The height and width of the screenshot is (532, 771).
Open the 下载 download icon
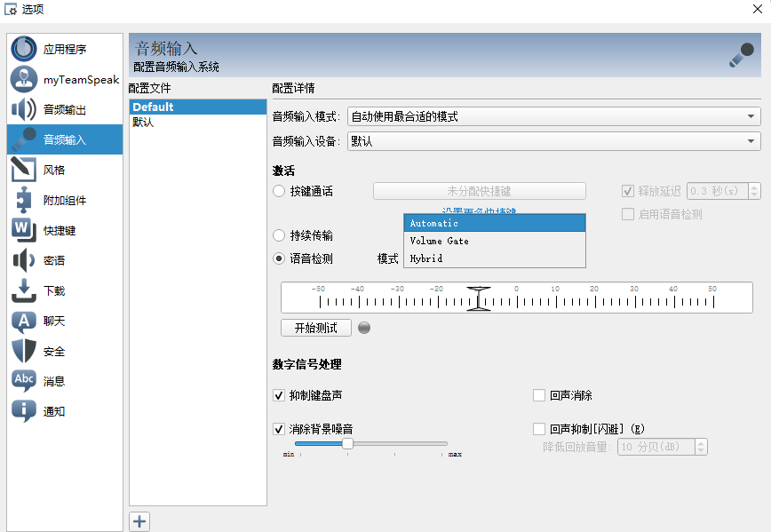(x=24, y=290)
